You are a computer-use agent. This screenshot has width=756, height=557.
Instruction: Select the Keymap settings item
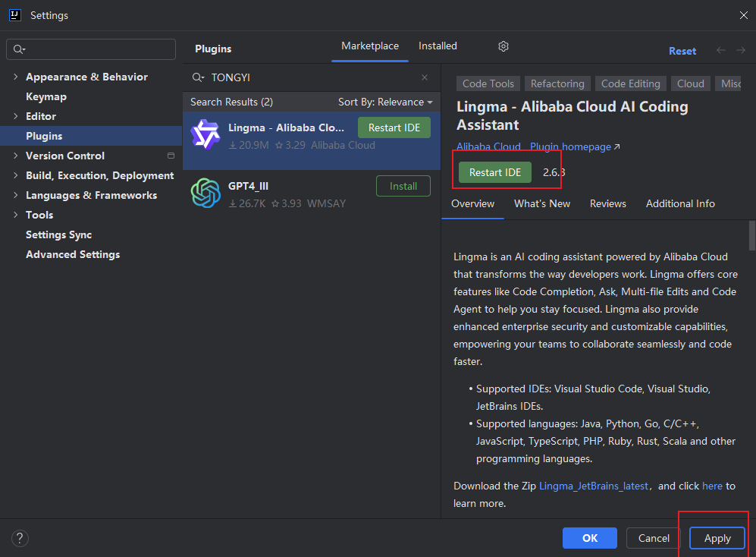pyautogui.click(x=46, y=96)
